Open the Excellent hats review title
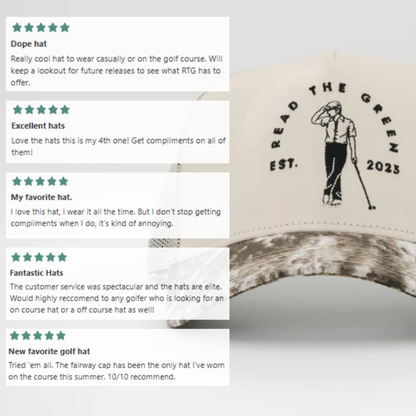This screenshot has height=416, width=416. click(38, 126)
